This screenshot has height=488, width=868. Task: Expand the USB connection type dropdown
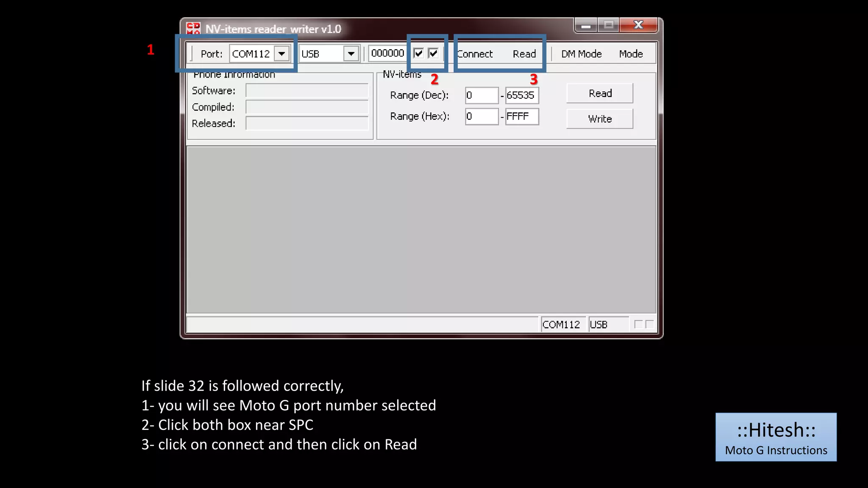pyautogui.click(x=351, y=54)
